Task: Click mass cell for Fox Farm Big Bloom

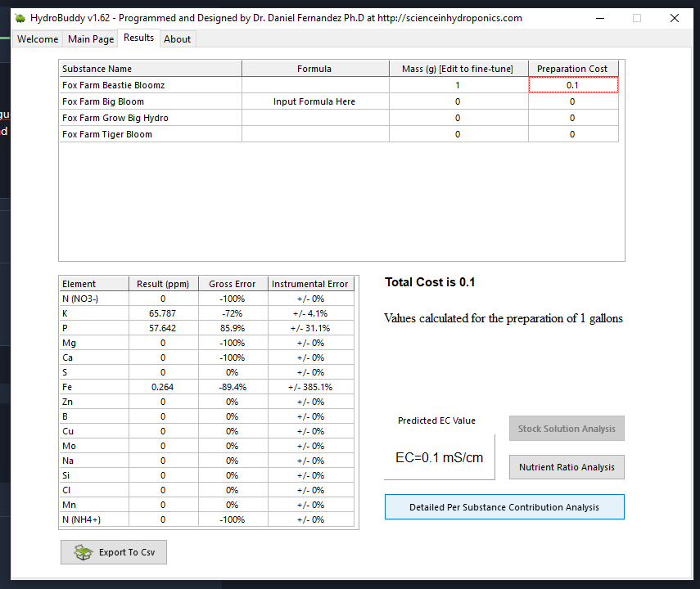Action: pyautogui.click(x=458, y=101)
